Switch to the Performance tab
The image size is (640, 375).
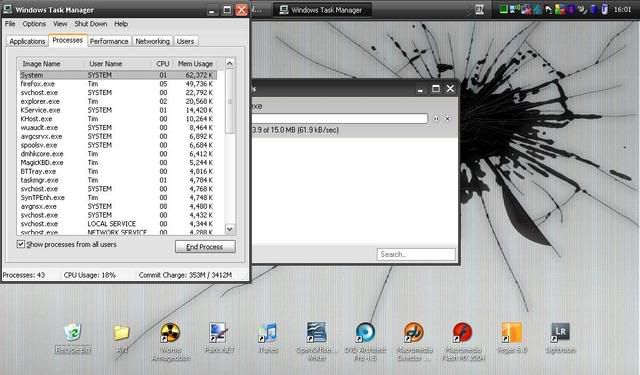109,41
